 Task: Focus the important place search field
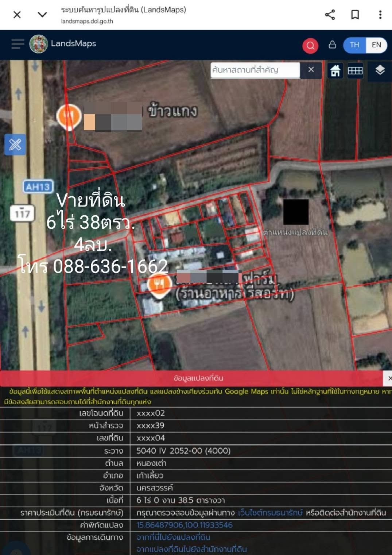tap(255, 70)
